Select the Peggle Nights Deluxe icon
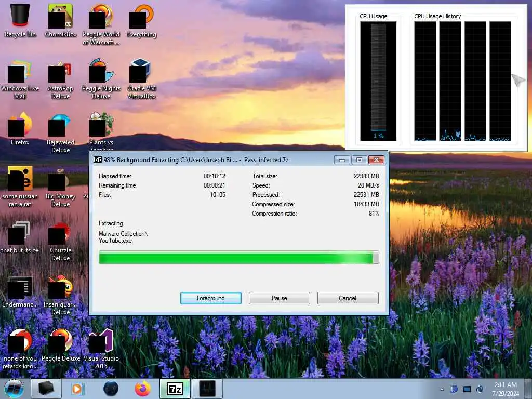532x399 pixels. coord(101,79)
